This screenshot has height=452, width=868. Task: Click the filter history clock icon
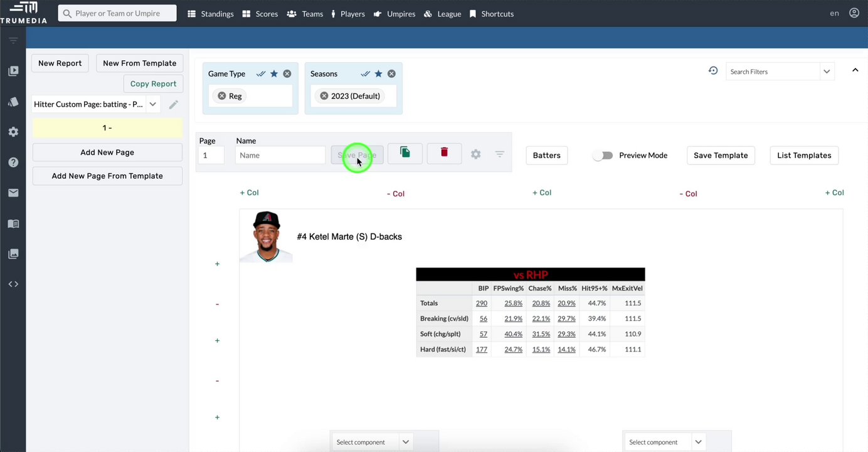point(713,71)
